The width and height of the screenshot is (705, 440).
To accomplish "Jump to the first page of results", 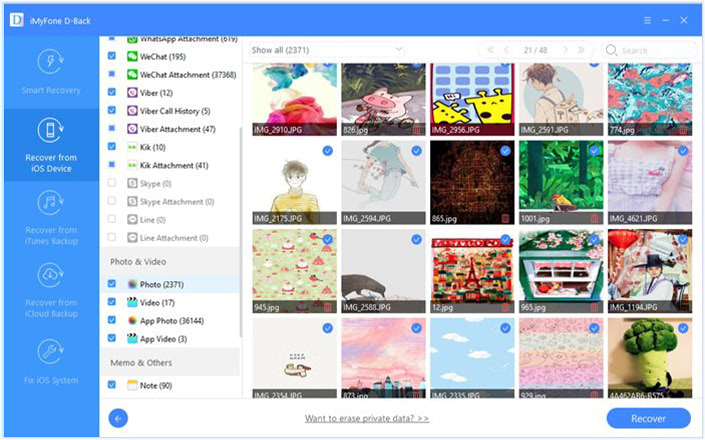I will coord(490,49).
